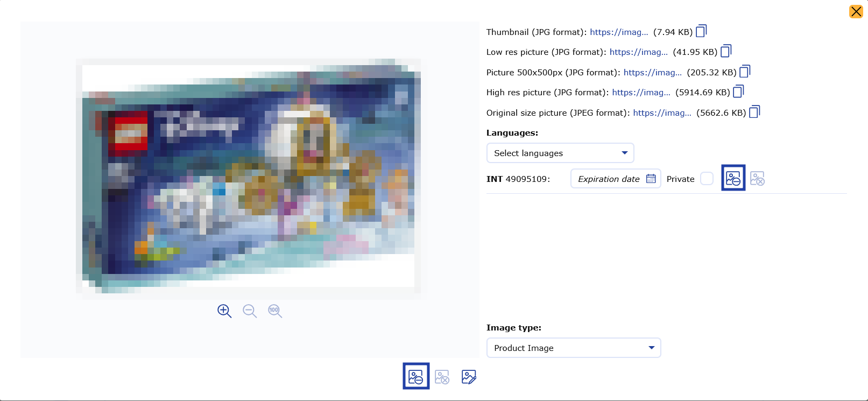Open the Expiration date calendar icon
Viewport: 868px width, 401px height.
coord(651,179)
